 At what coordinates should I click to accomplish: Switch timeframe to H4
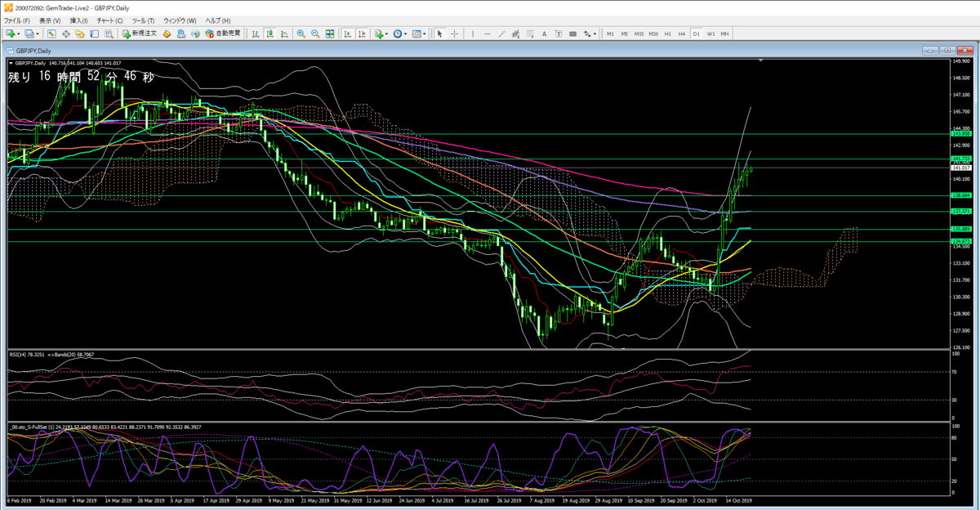click(x=681, y=34)
